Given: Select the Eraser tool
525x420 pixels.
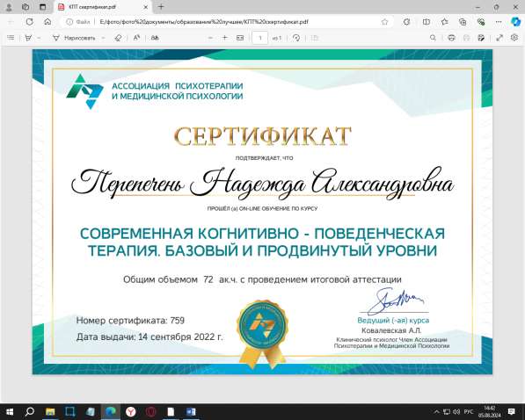Looking at the screenshot, I should pyautogui.click(x=118, y=38).
